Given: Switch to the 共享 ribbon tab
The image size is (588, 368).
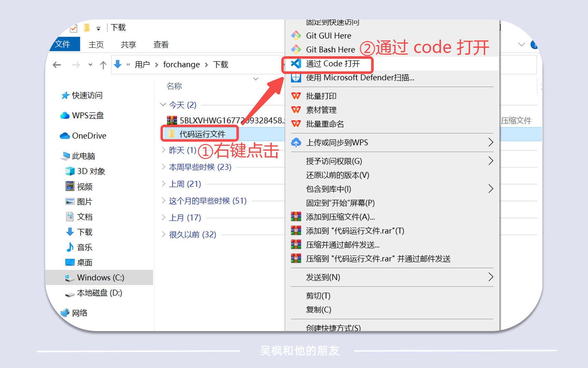Looking at the screenshot, I should pos(128,44).
